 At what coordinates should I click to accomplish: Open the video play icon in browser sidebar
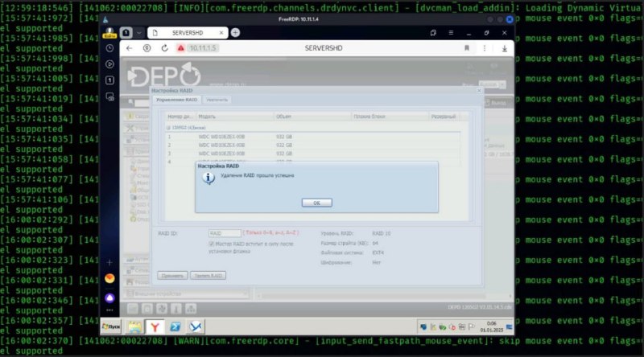pyautogui.click(x=109, y=64)
